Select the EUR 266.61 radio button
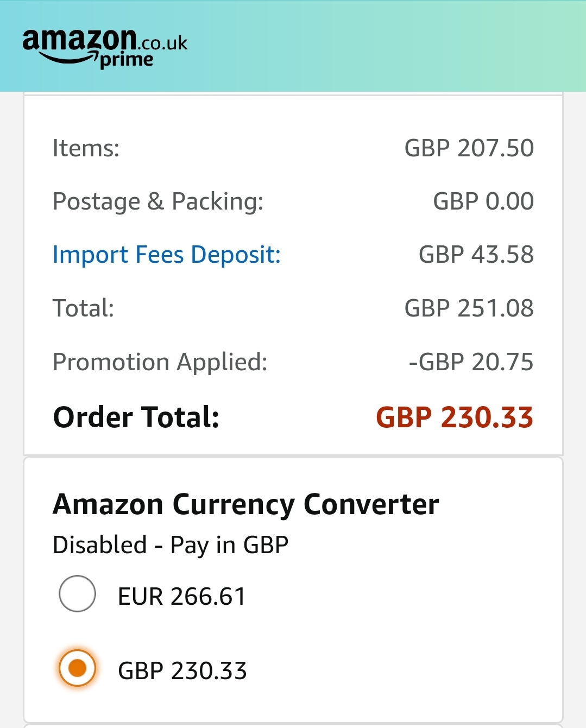586x728 pixels. pos(78,593)
